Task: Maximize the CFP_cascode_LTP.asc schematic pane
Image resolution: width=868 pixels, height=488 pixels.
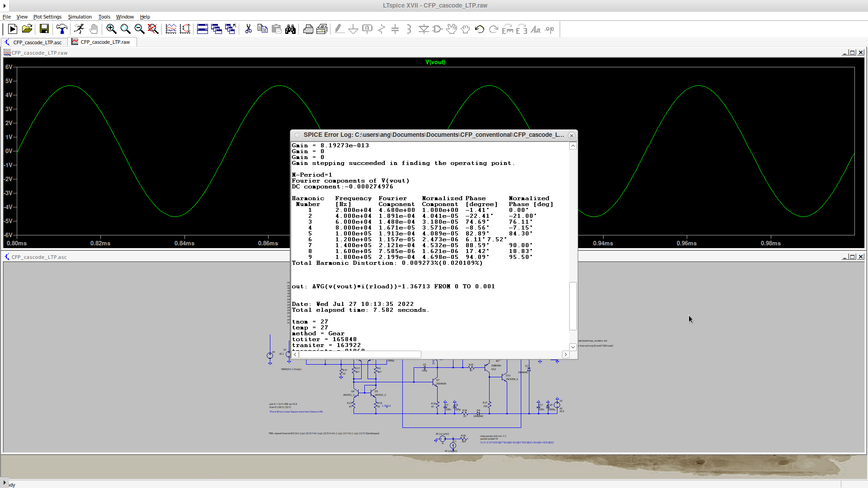Action: coord(852,257)
